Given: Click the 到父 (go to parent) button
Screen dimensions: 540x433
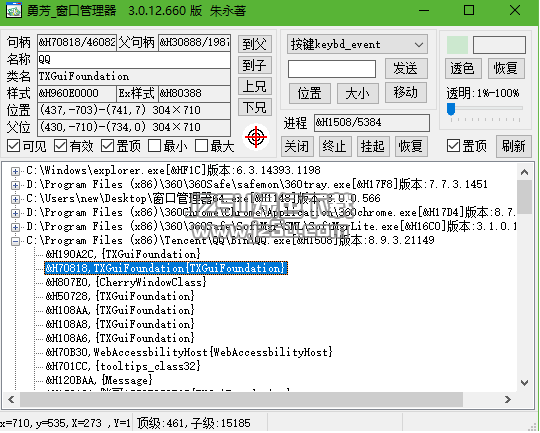Looking at the screenshot, I should pyautogui.click(x=255, y=44).
